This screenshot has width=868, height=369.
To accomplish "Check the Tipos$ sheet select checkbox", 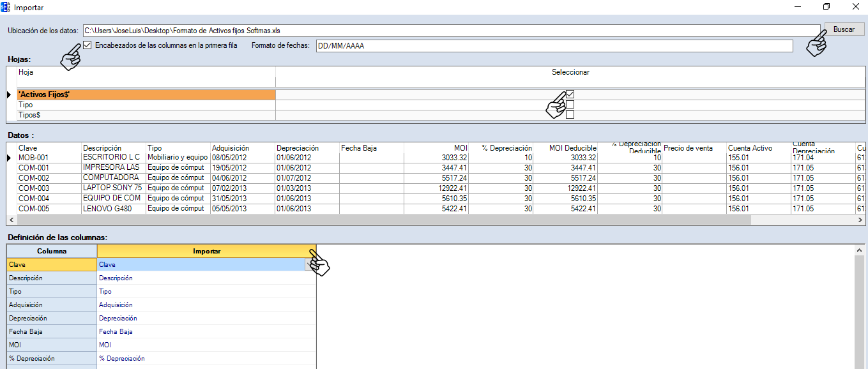I will coord(570,115).
